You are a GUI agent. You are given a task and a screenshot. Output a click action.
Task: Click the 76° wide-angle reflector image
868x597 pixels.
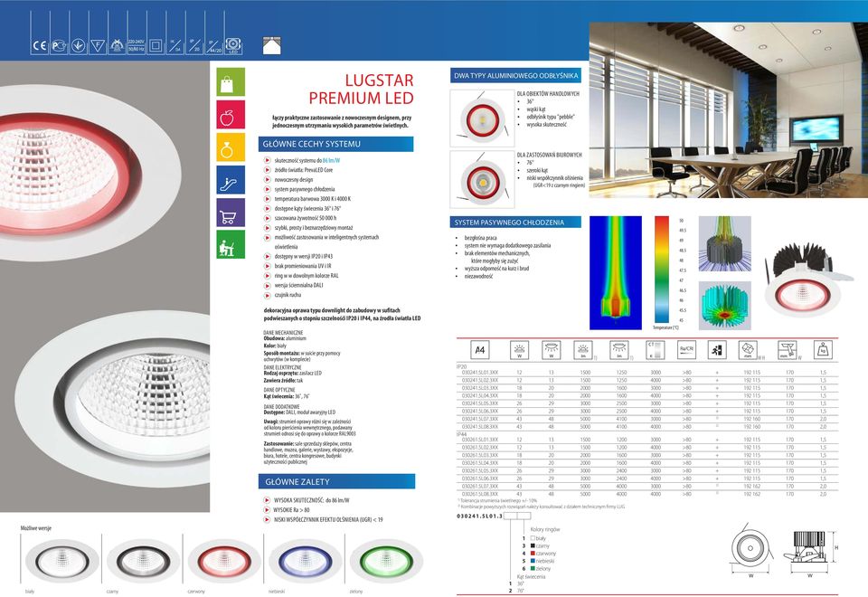pos(482,179)
